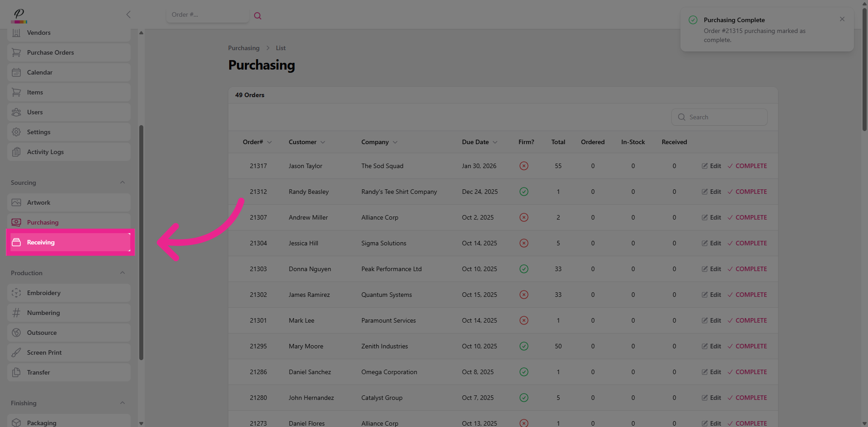
Task: Collapse the sidebar with the left chevron
Action: point(128,14)
